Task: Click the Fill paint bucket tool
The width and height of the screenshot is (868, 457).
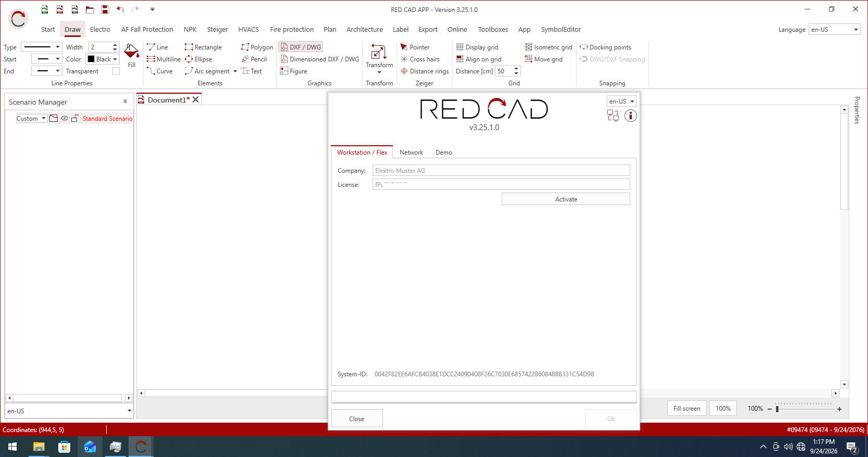Action: [x=132, y=56]
